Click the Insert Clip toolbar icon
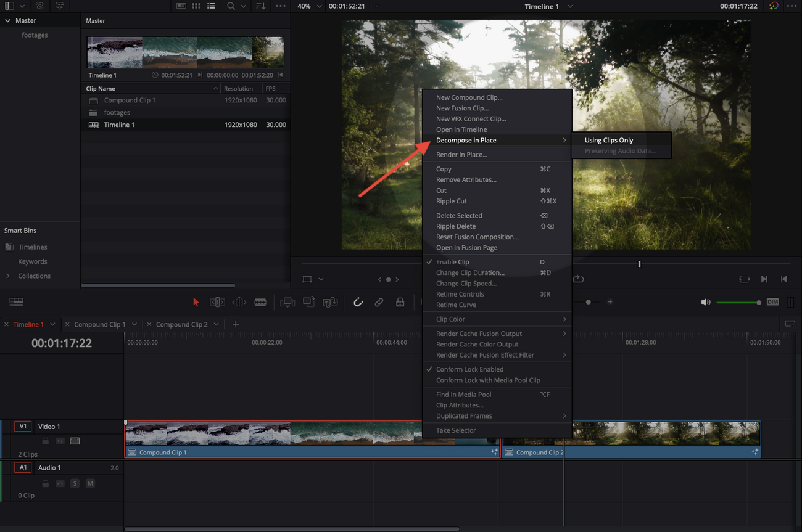Image resolution: width=802 pixels, height=532 pixels. [287, 302]
